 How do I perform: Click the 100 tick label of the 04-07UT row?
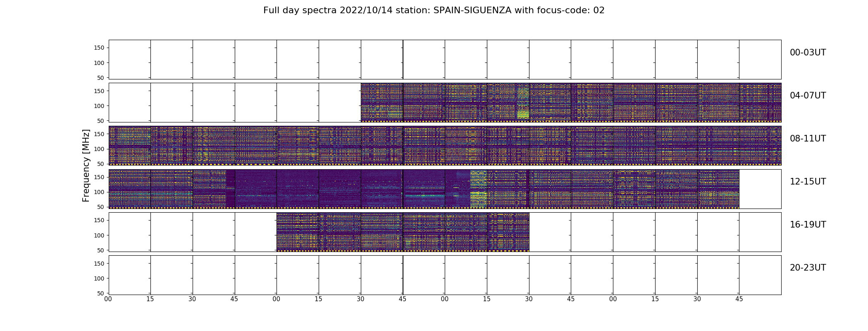click(x=99, y=106)
